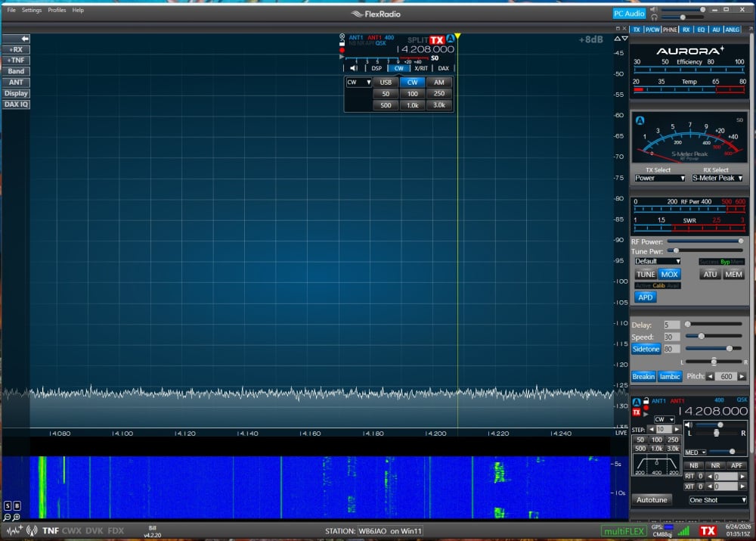This screenshot has height=541, width=756.
Task: Open the TX Select Power dropdown
Action: tap(659, 178)
